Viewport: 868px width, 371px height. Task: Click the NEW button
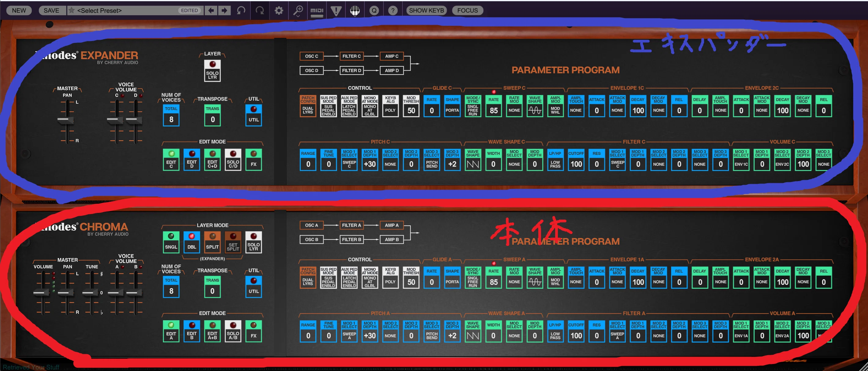19,10
